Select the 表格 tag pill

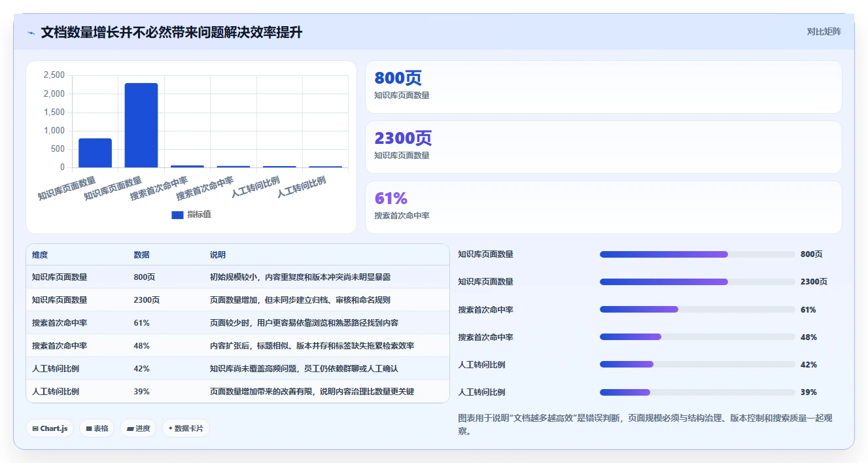click(97, 428)
